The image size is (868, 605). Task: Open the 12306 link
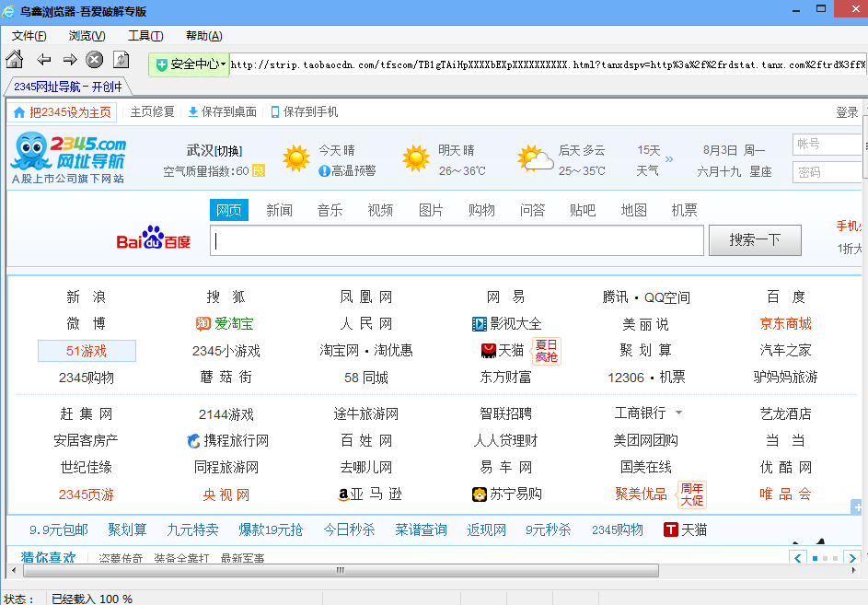626,378
